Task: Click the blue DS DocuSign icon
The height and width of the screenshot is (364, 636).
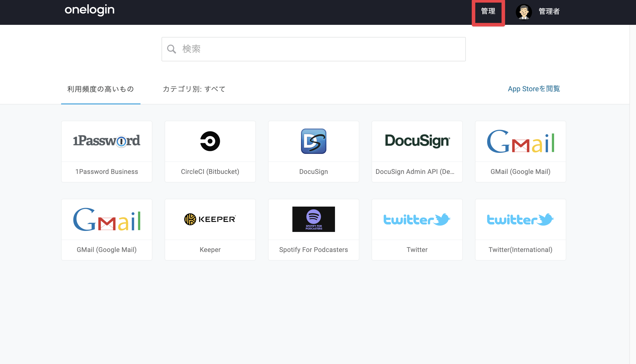Action: click(314, 141)
